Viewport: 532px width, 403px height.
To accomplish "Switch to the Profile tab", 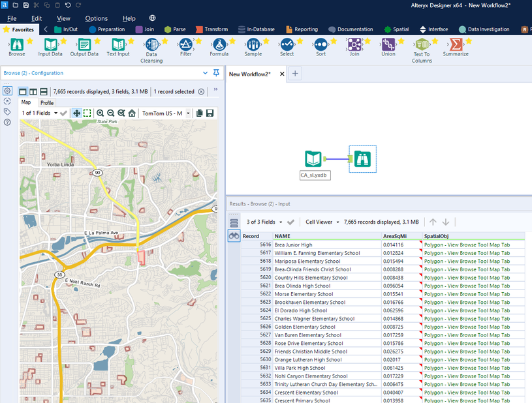I will coord(47,103).
